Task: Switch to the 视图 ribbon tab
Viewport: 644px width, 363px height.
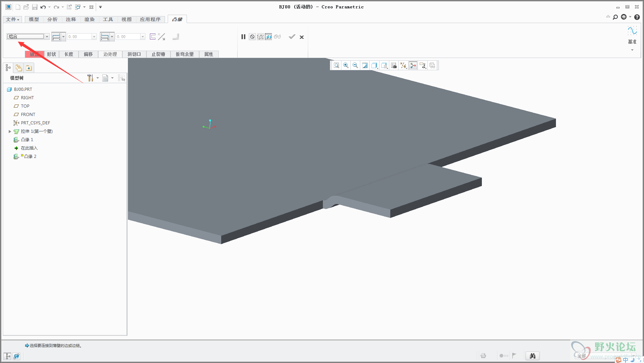Action: point(126,20)
